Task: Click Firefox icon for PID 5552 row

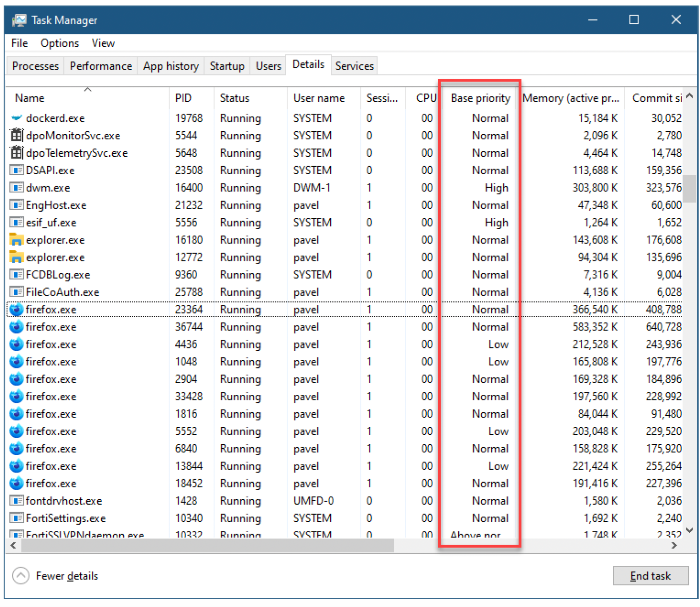Action: point(17,431)
